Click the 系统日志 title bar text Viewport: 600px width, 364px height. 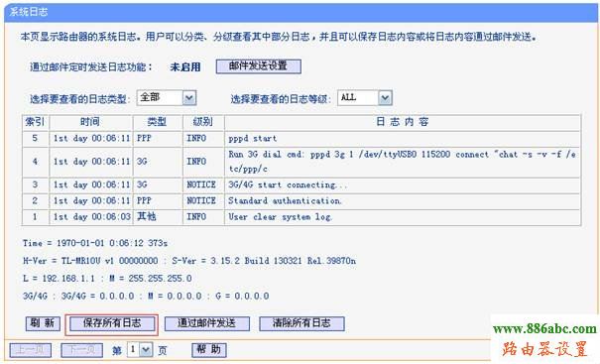click(29, 12)
